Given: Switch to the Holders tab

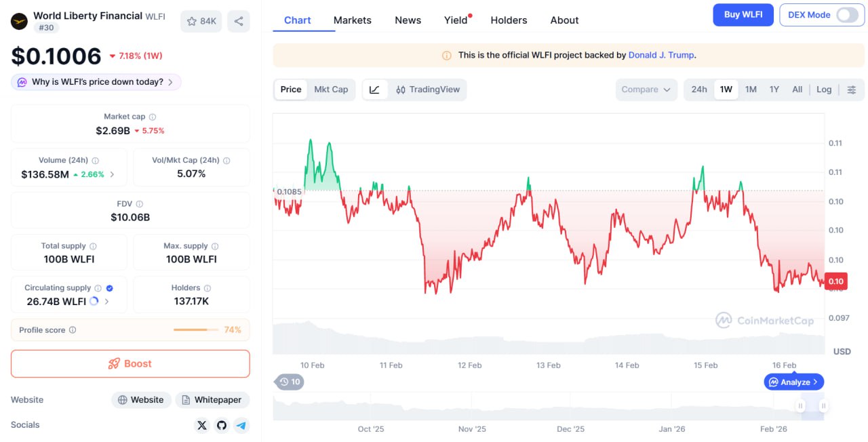Looking at the screenshot, I should pyautogui.click(x=509, y=20).
